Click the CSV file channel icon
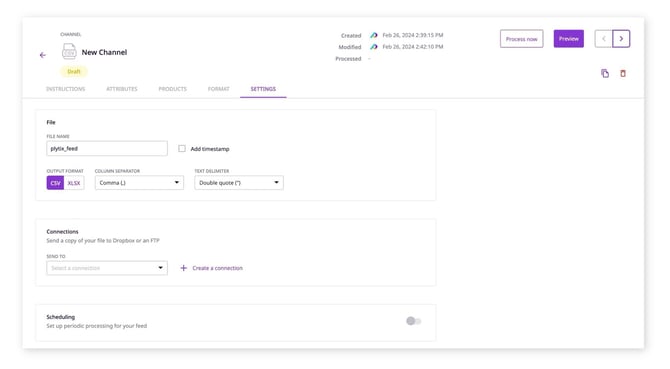This screenshot has width=670, height=369. [69, 52]
